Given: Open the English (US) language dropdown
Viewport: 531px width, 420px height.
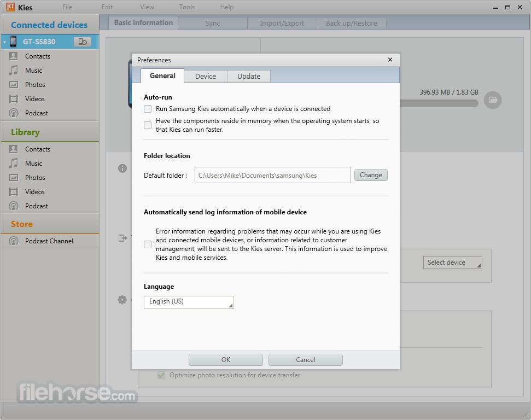Looking at the screenshot, I should coord(189,302).
